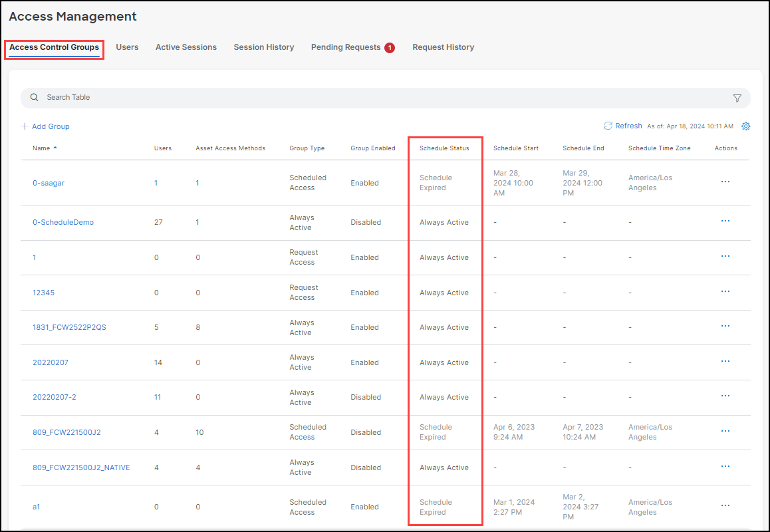The width and height of the screenshot is (770, 532).
Task: Expand actions for group 12345
Action: (725, 291)
